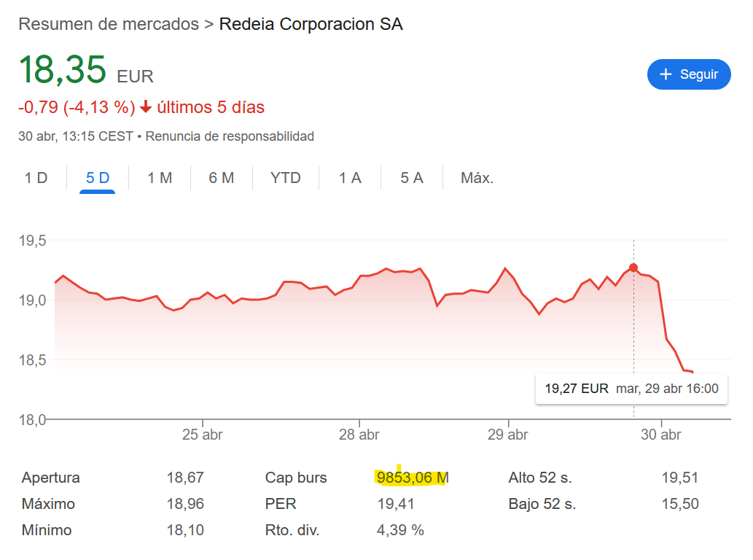Switch to the 1 M range tab
The height and width of the screenshot is (560, 753).
160,178
